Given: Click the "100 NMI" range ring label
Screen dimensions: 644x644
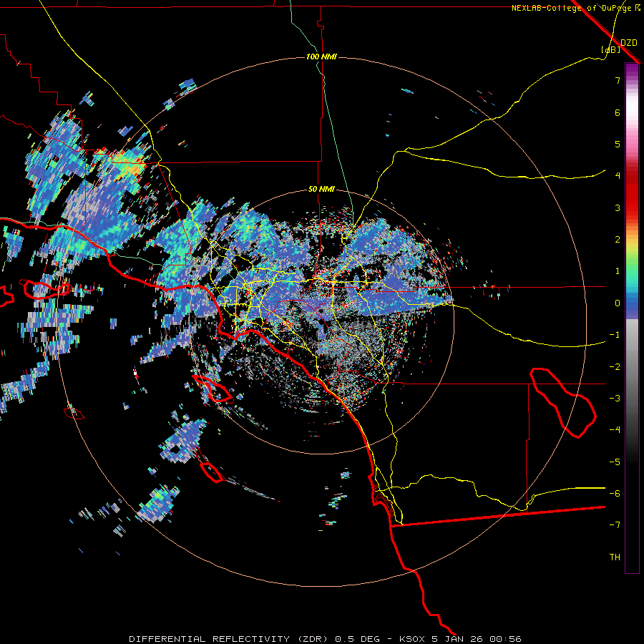Looking at the screenshot, I should point(321,57).
